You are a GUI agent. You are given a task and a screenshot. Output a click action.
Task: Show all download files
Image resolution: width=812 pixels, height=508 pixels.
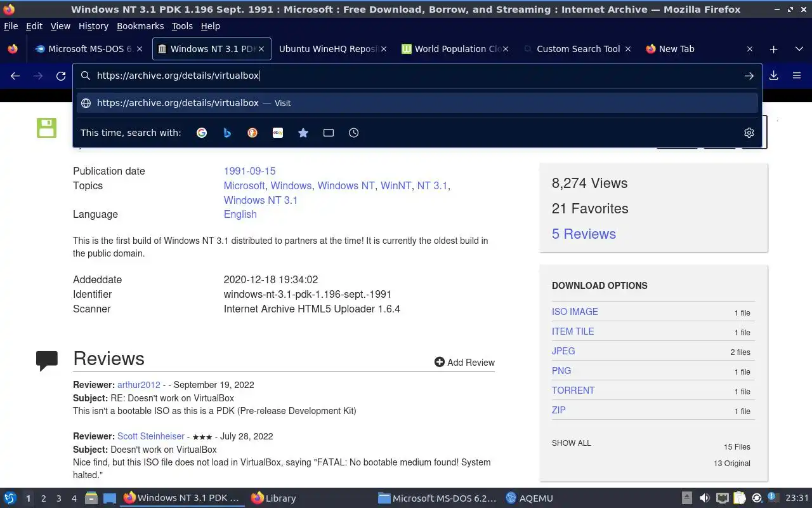click(x=571, y=443)
